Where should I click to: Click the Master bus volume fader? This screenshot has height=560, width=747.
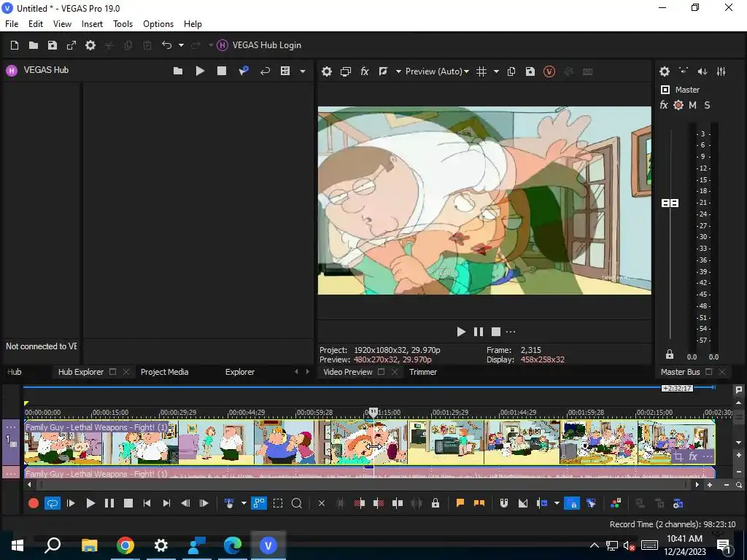click(x=670, y=203)
